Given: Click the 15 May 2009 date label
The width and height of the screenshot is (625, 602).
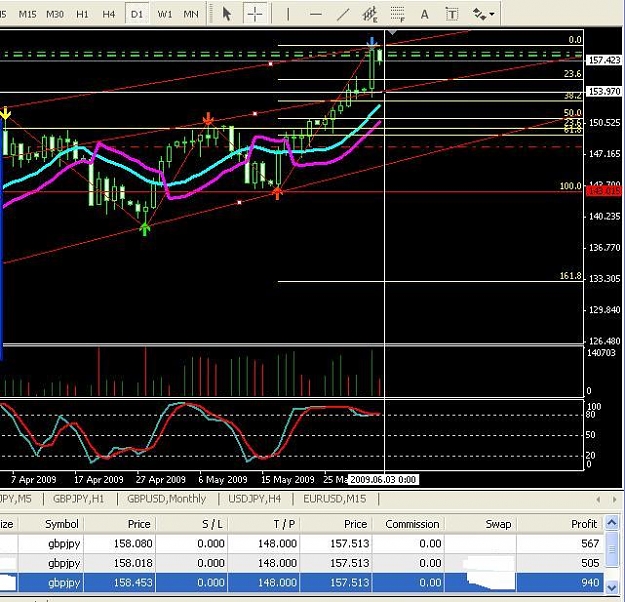Looking at the screenshot, I should (x=287, y=480).
